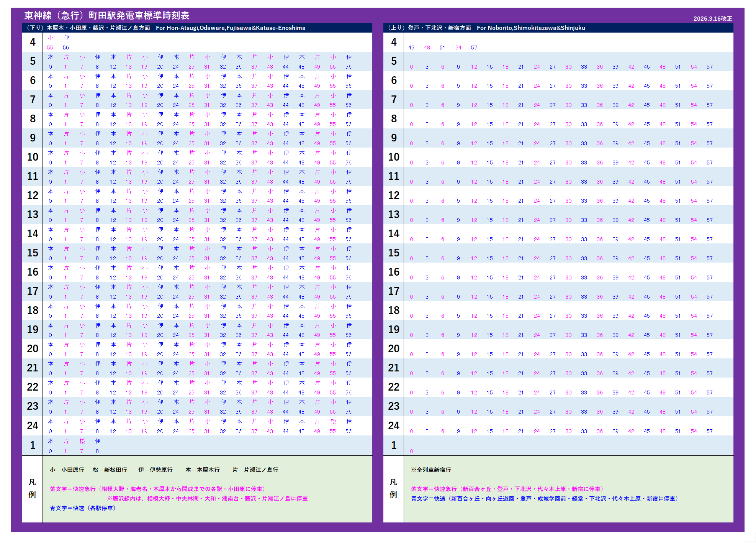
Task: Click the legend entry 本＝本厚木行
Action: (x=203, y=470)
